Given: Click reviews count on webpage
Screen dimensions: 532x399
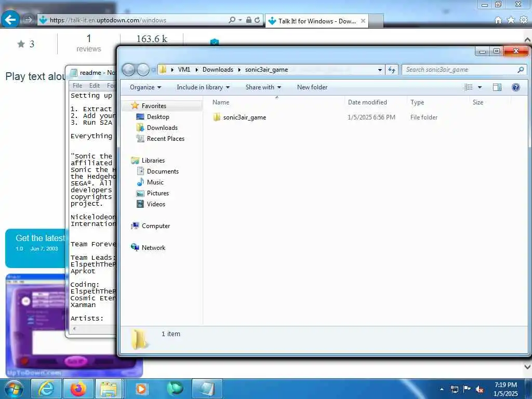Looking at the screenshot, I should pyautogui.click(x=88, y=44).
